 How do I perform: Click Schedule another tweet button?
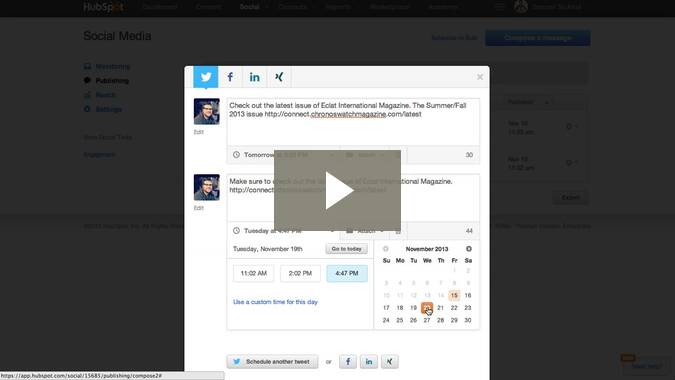(x=272, y=361)
